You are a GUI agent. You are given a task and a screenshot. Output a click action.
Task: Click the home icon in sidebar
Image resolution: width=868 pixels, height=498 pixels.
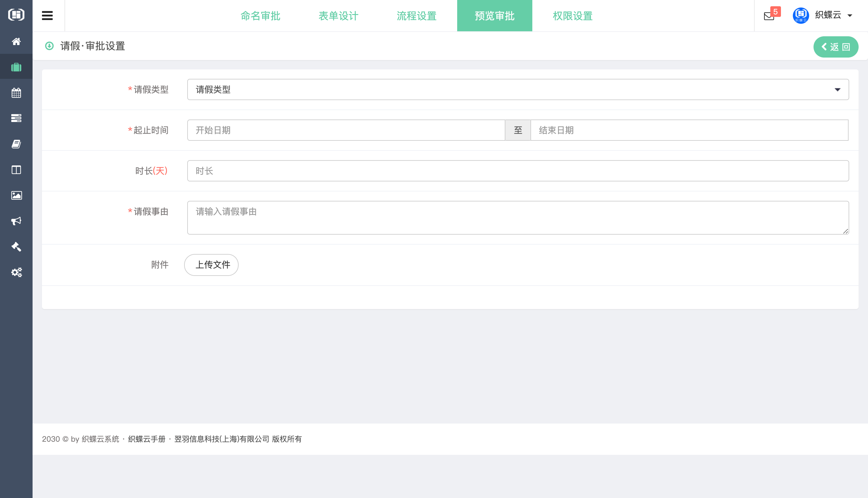click(16, 41)
